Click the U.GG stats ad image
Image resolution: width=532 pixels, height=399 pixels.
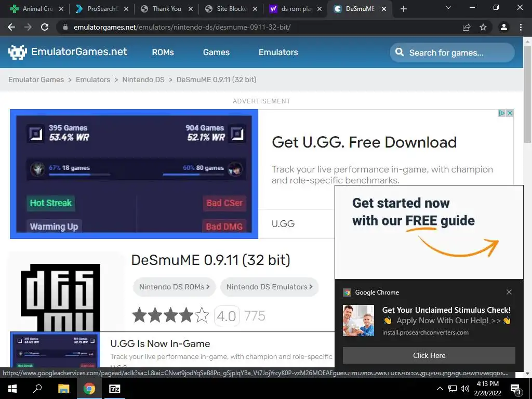134,174
